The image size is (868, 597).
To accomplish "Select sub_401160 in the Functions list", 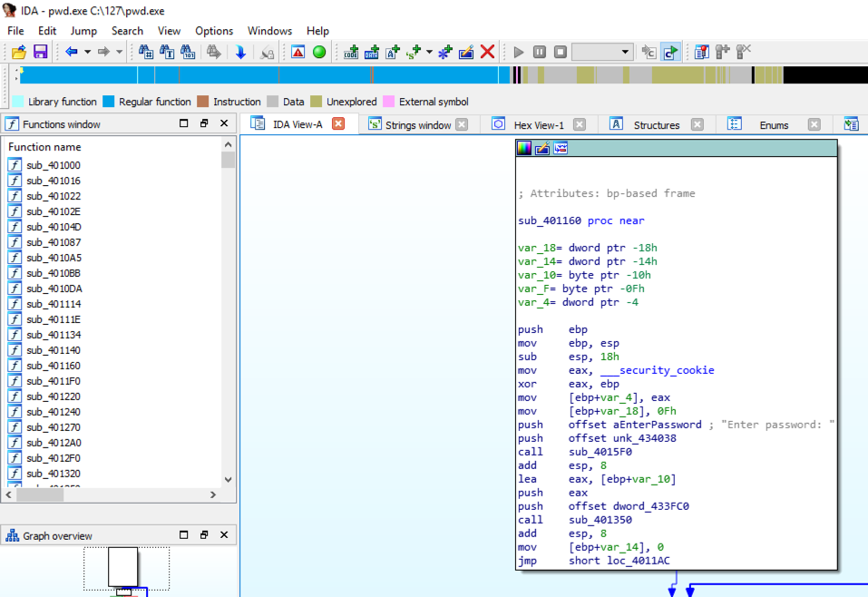I will point(53,366).
